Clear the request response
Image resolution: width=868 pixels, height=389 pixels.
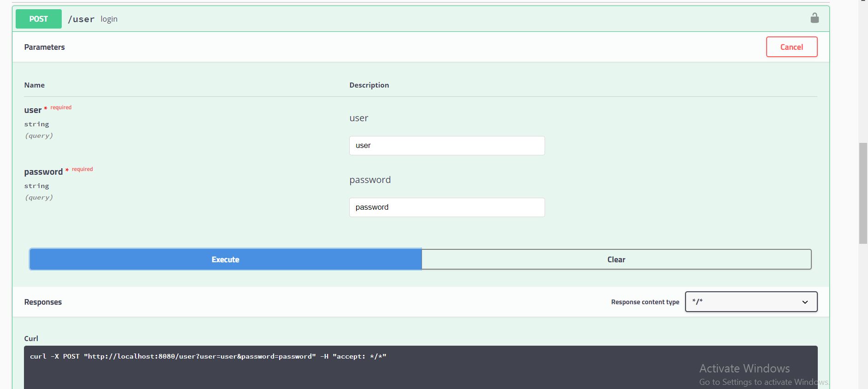616,259
